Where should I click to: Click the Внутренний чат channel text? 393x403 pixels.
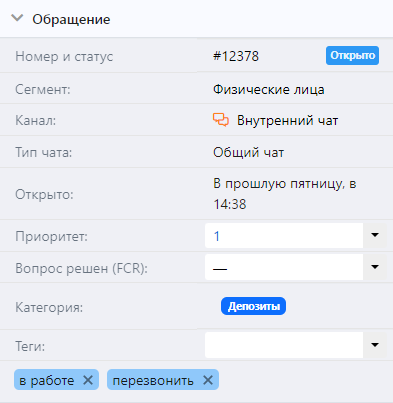[287, 121]
